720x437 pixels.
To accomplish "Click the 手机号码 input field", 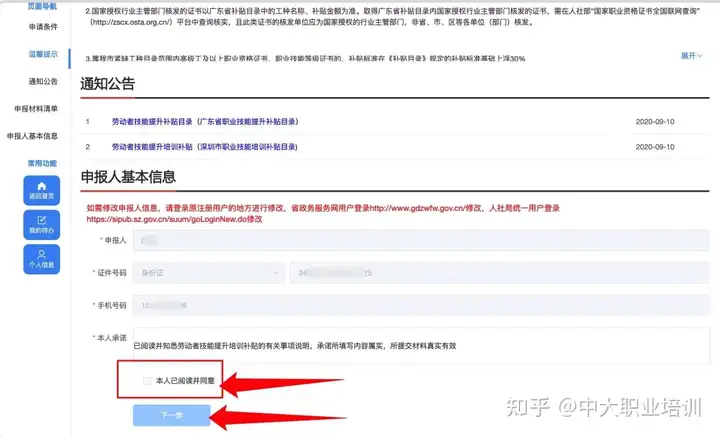I will pos(421,305).
